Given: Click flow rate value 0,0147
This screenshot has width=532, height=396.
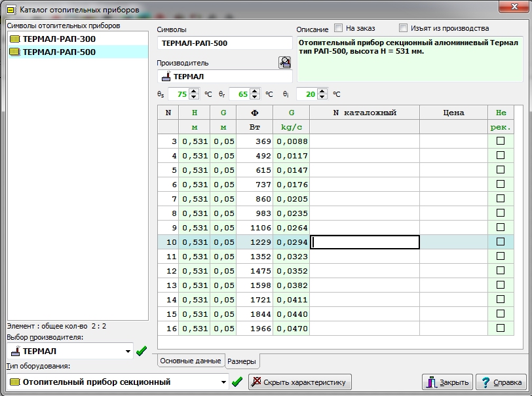Looking at the screenshot, I should 292,170.
